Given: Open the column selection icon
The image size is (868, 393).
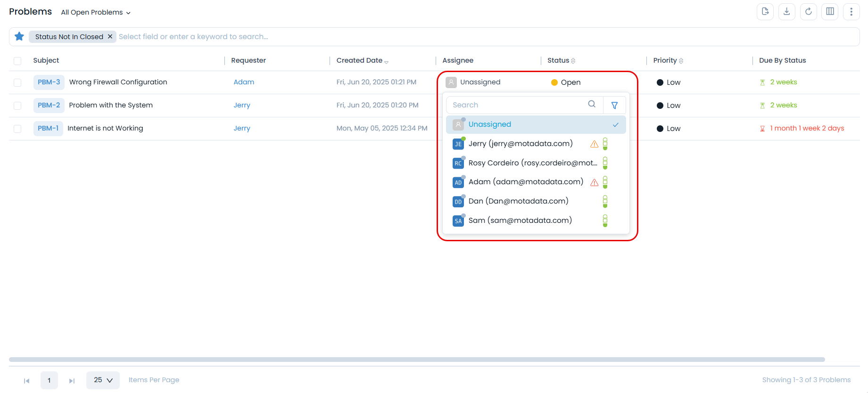Looking at the screenshot, I should point(830,12).
